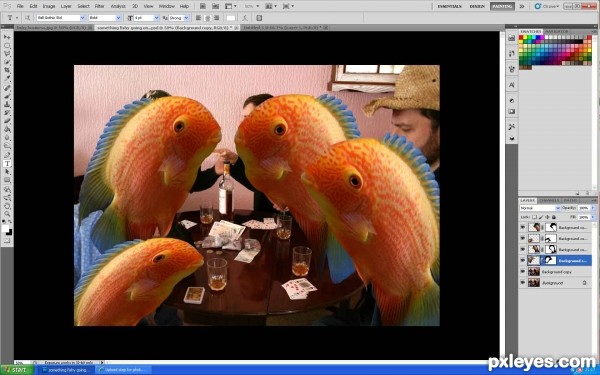Select the Paint Bucket tool
The width and height of the screenshot is (600, 375).
coord(7,130)
